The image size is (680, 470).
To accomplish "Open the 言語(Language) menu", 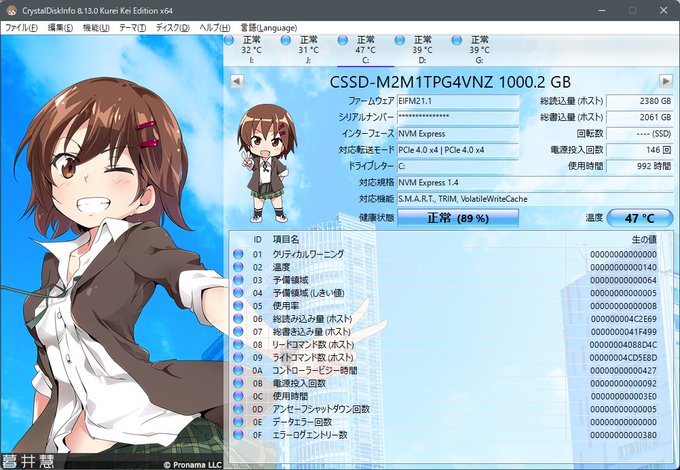I will [x=268, y=28].
